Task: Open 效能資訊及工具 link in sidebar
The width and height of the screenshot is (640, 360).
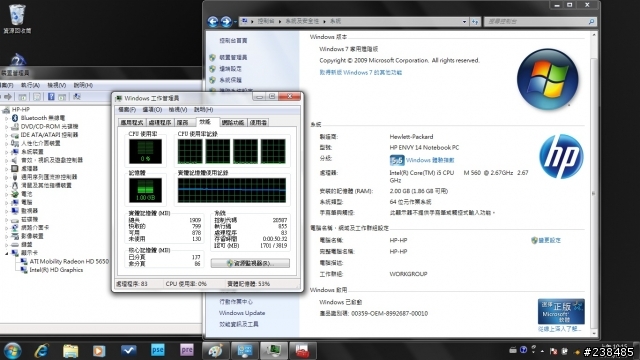Action: click(x=239, y=324)
